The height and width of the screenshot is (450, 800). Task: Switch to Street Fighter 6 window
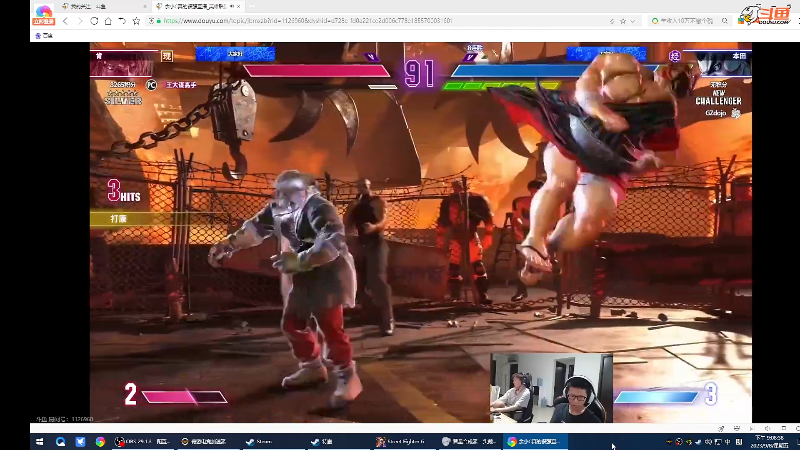[x=404, y=442]
